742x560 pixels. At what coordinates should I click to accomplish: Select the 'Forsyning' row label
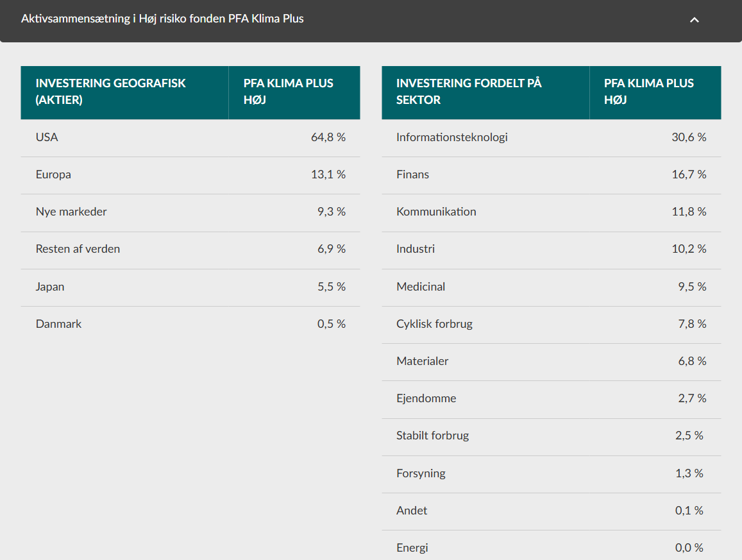(x=421, y=473)
